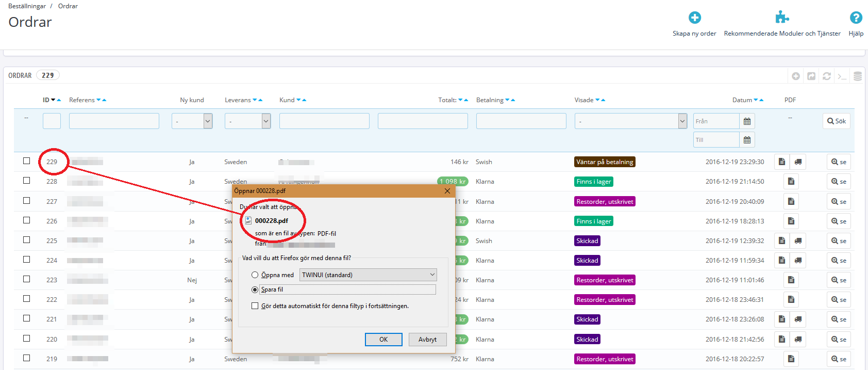Click the Skapa ny order plus icon
This screenshot has height=370, width=868.
pos(695,18)
